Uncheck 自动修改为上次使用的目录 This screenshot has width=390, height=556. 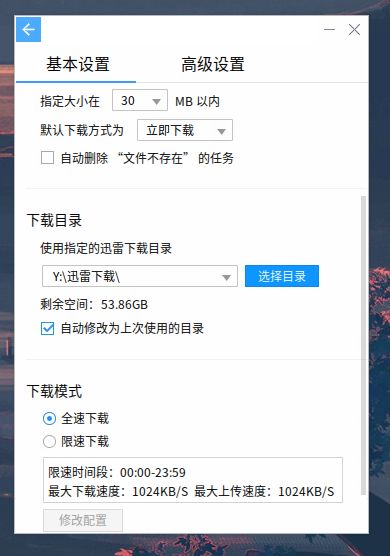pyautogui.click(x=48, y=328)
